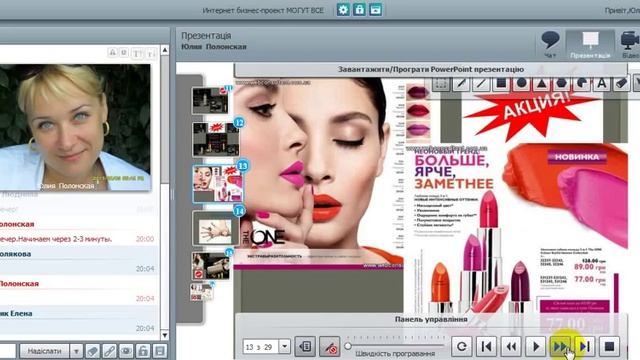Select the circle shape tool

521,84
